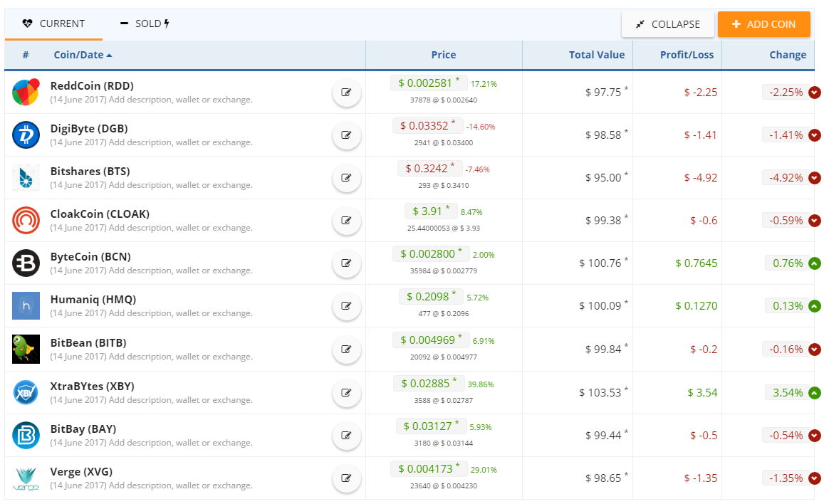
Task: Click the ReddCoin price $ 0.002581
Action: [x=428, y=83]
